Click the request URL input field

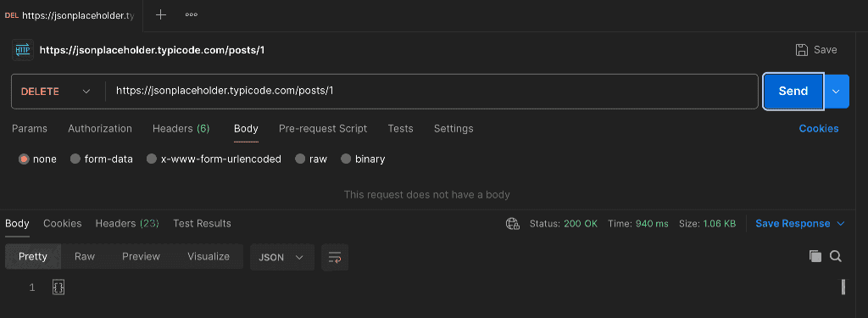point(431,92)
